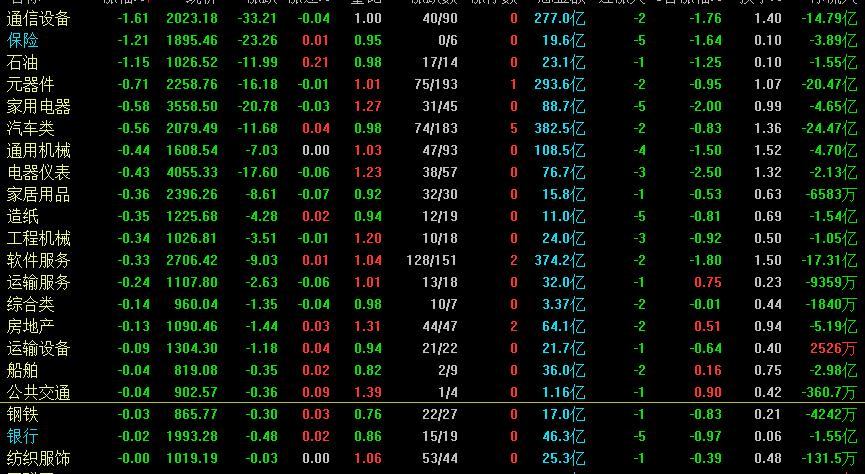Select the 运输设备 sector name
This screenshot has width=865, height=474.
pos(39,348)
